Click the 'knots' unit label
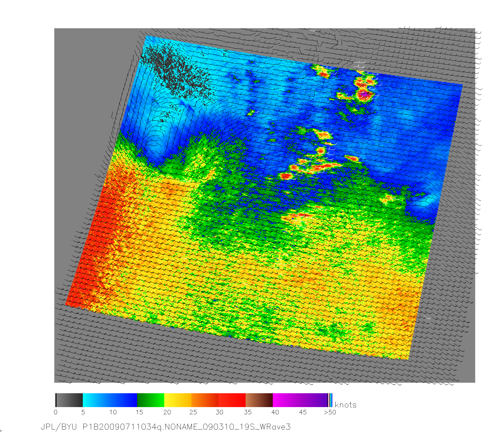504x432 pixels. tap(346, 405)
